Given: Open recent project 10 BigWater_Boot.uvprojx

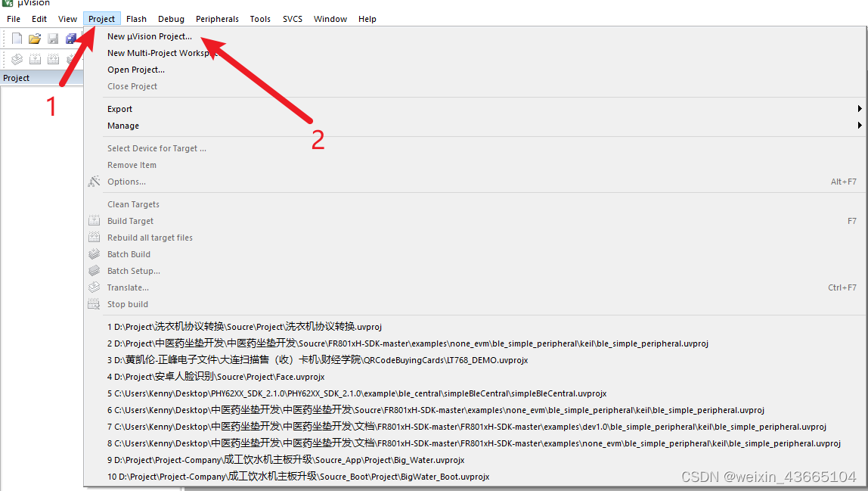Looking at the screenshot, I should [475, 476].
